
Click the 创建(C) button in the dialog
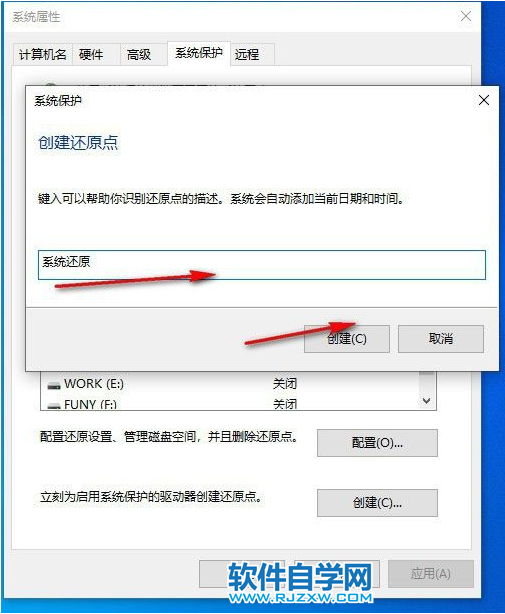point(347,339)
